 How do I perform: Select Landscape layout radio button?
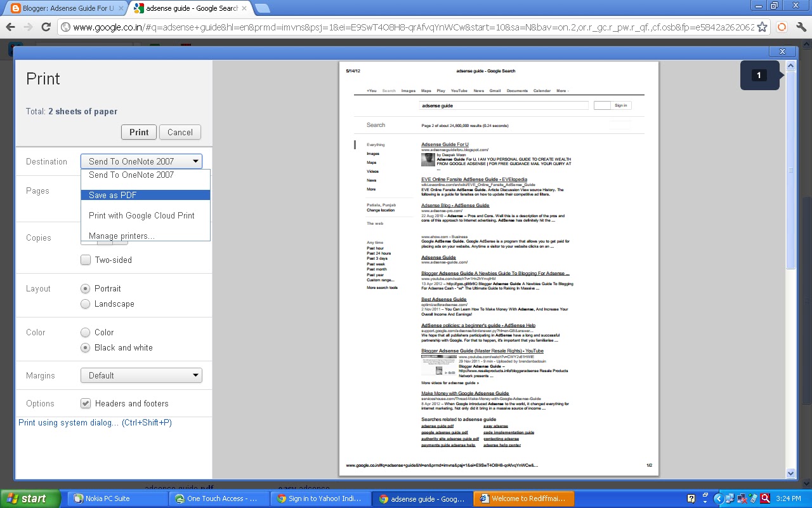pyautogui.click(x=86, y=304)
